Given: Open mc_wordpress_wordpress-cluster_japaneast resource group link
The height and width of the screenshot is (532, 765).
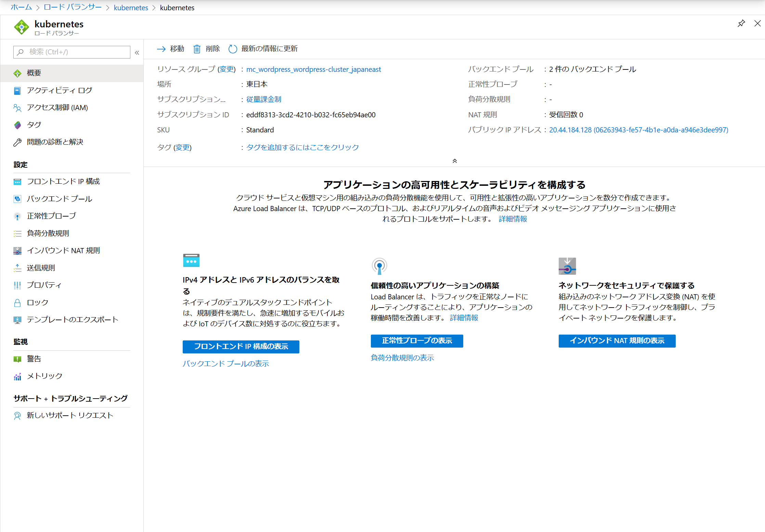Looking at the screenshot, I should (313, 69).
